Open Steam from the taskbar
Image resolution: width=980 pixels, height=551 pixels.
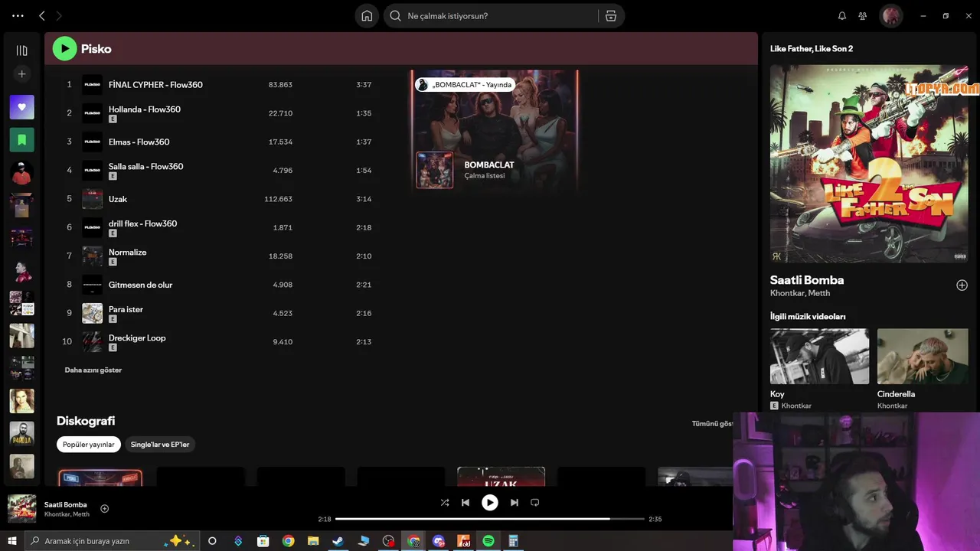(338, 541)
